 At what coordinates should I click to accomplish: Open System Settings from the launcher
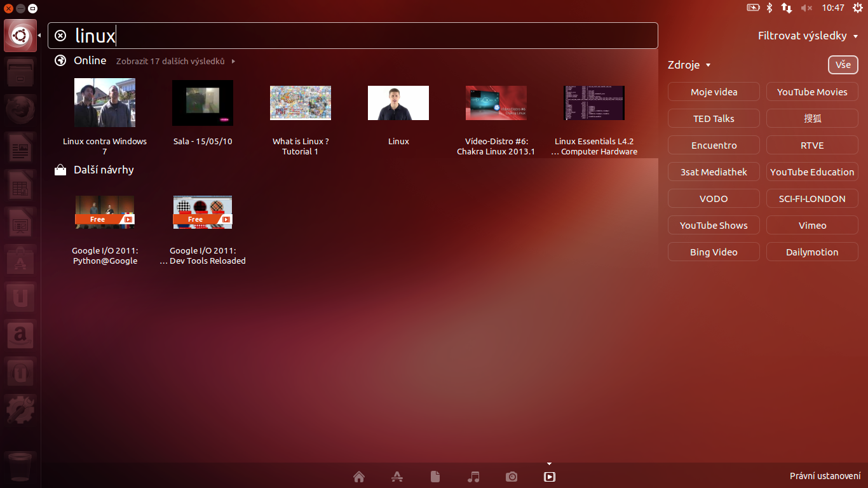point(20,410)
